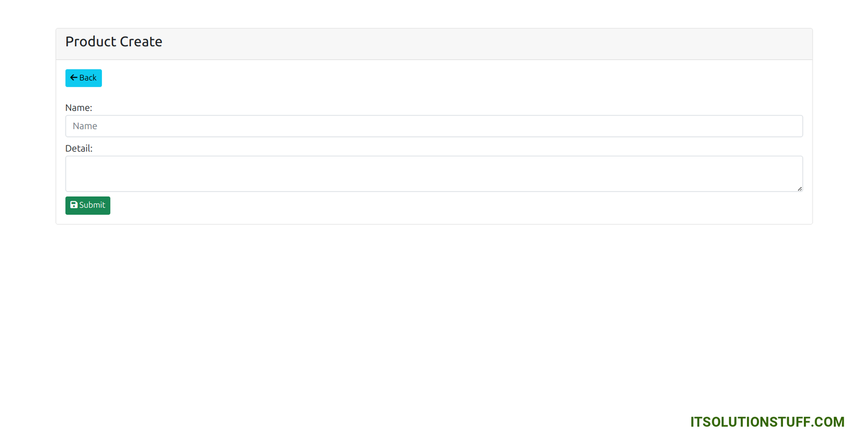Grab the Detail textarea resize handle
Screen dimensions: 868x436
(800, 188)
